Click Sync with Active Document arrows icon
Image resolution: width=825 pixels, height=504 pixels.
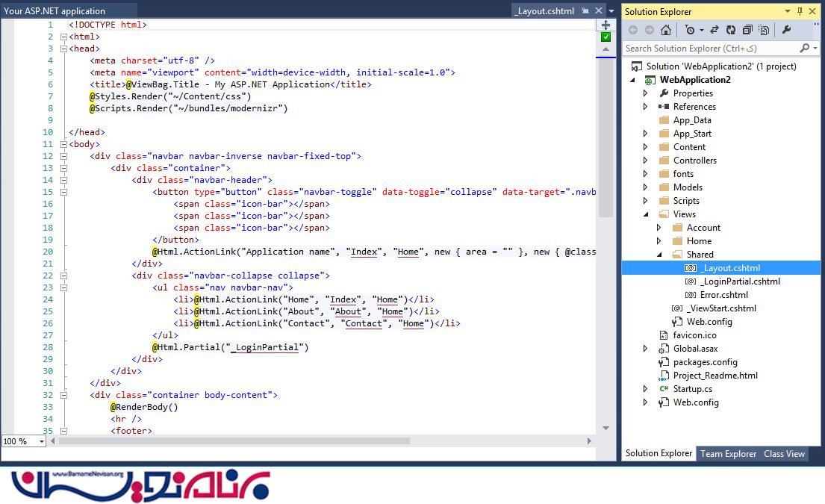tap(715, 30)
